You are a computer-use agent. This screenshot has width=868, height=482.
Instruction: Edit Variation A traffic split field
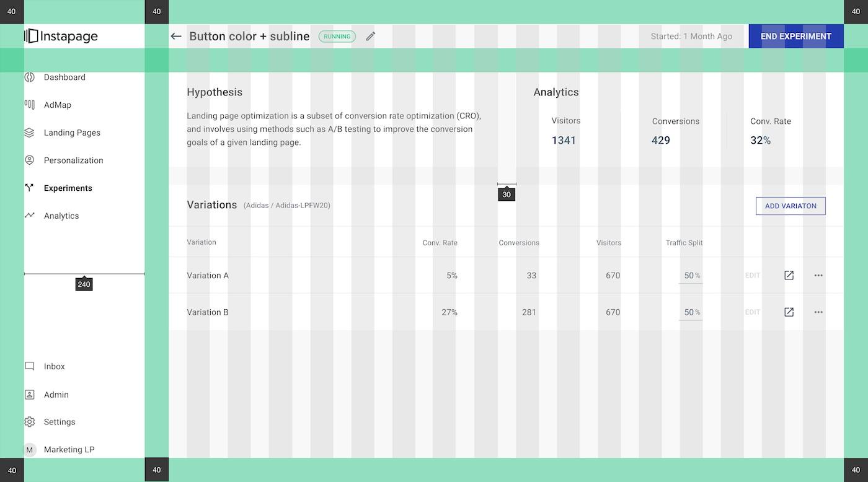click(691, 276)
